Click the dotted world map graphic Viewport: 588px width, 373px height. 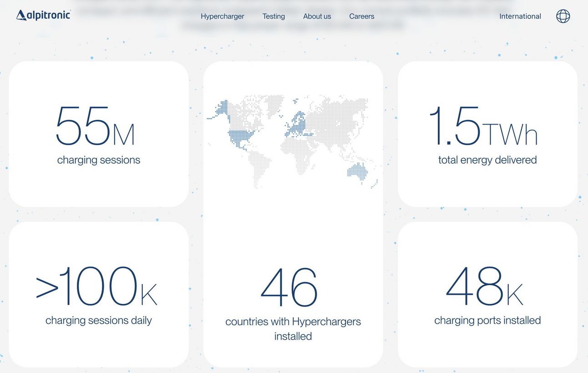293,141
